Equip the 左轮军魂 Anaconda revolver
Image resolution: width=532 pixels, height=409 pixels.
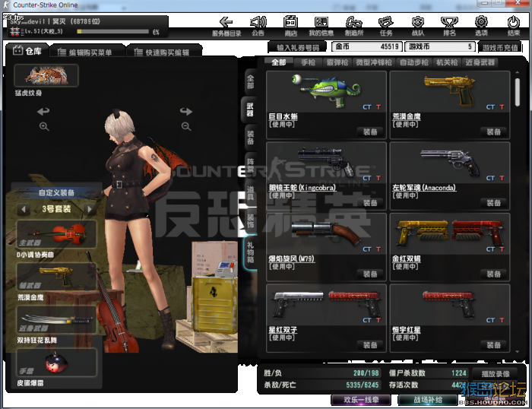(x=493, y=203)
